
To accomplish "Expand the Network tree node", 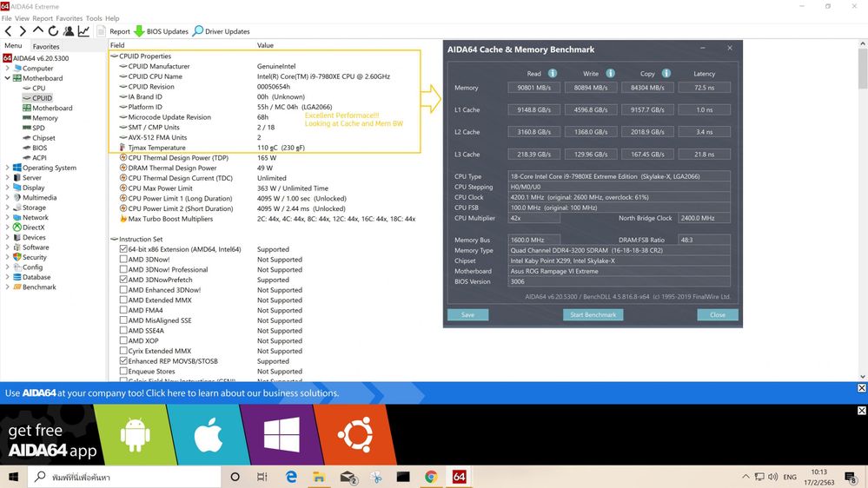I will coord(8,217).
